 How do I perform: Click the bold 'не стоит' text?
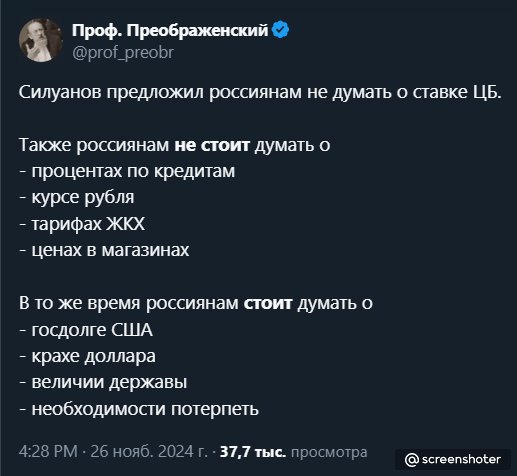click(212, 145)
